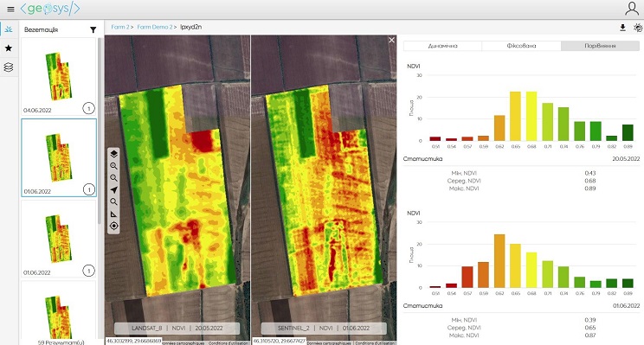The width and height of the screenshot is (644, 345).
Task: Activate the navigate location arrow tool
Action: coord(113,189)
